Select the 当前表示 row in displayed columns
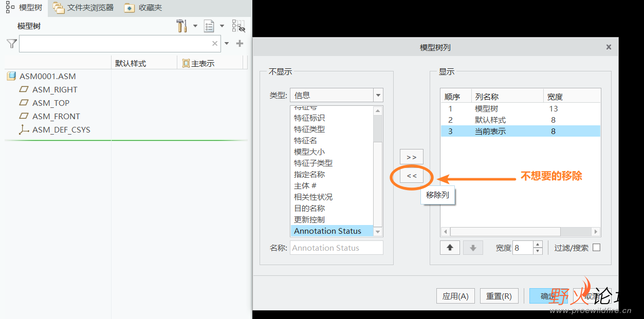Viewport: 644px width, 319px height. point(520,131)
